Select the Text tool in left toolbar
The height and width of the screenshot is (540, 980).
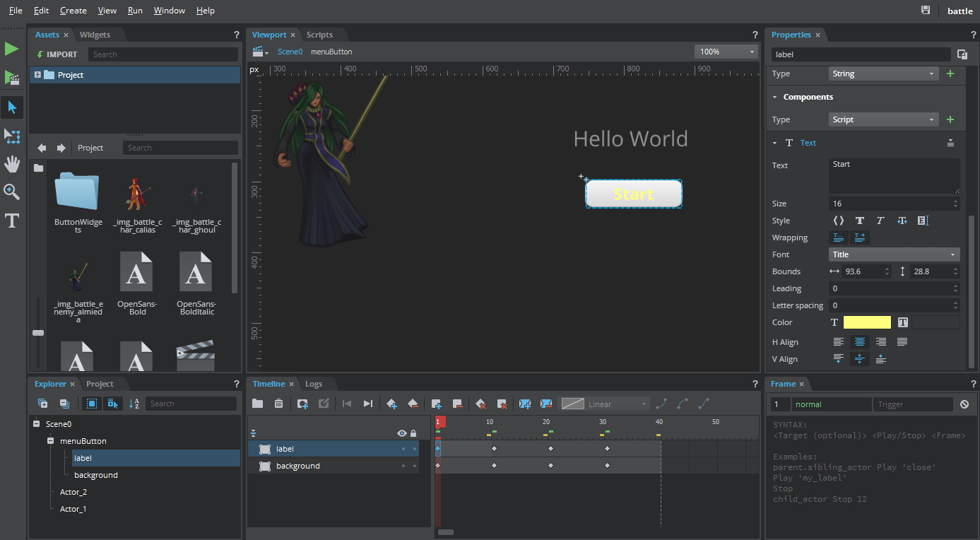(12, 221)
